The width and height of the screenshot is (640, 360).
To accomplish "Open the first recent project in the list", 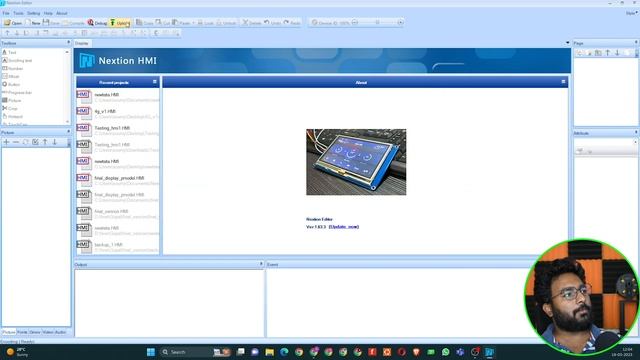I will coord(118,97).
